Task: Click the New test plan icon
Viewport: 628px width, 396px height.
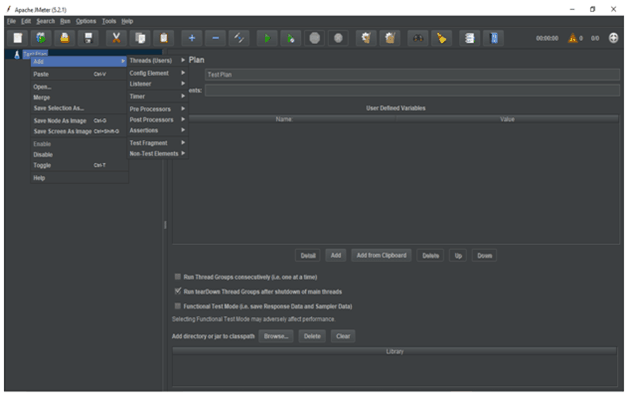Action: coord(18,38)
